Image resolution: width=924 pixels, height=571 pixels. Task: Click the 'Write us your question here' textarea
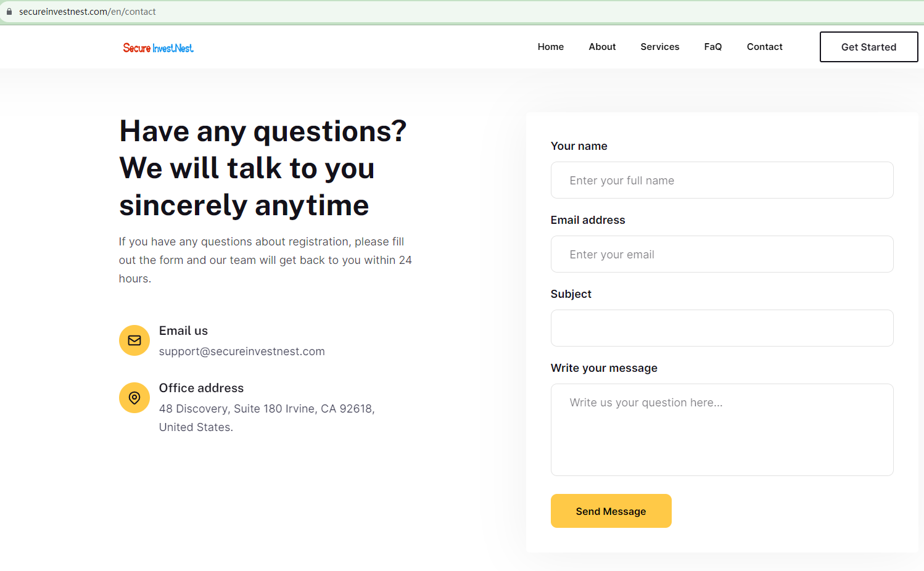click(x=722, y=430)
